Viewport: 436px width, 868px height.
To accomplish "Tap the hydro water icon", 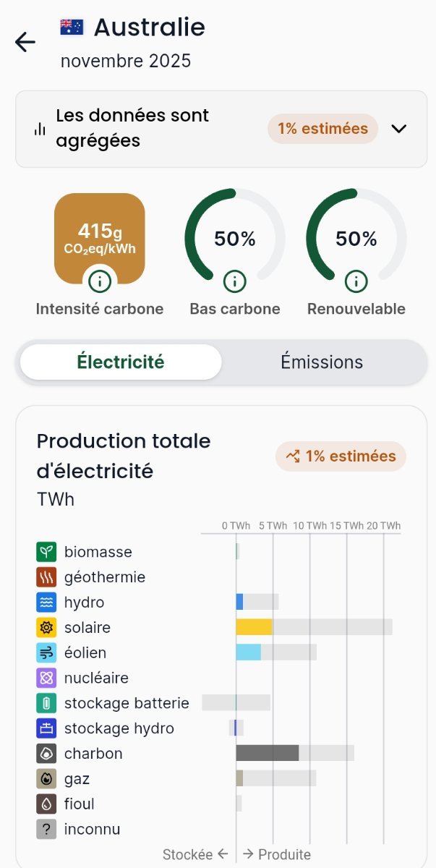I will point(46,602).
